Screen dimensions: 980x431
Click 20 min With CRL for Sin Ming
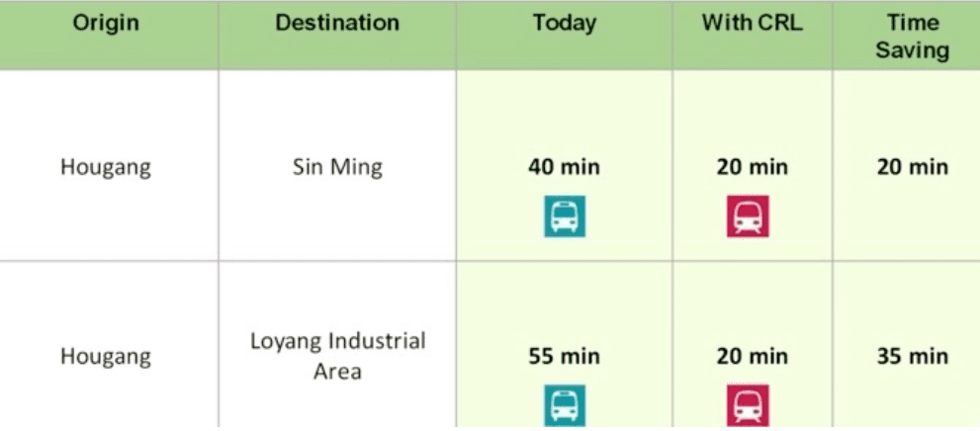coord(753,166)
